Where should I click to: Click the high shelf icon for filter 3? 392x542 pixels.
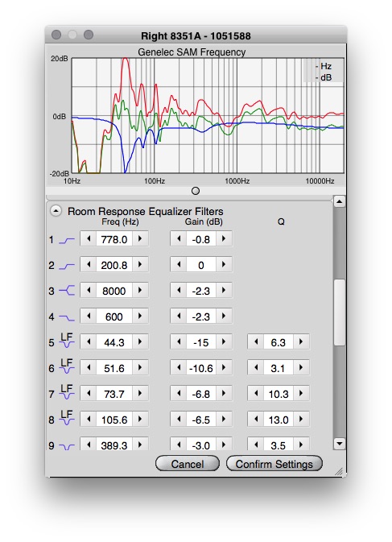point(67,291)
